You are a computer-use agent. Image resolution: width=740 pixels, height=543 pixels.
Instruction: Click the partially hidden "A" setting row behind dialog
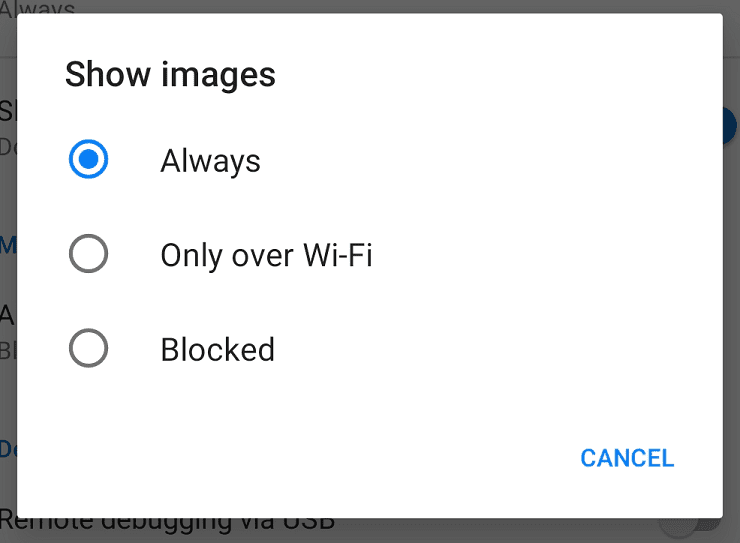(8, 330)
